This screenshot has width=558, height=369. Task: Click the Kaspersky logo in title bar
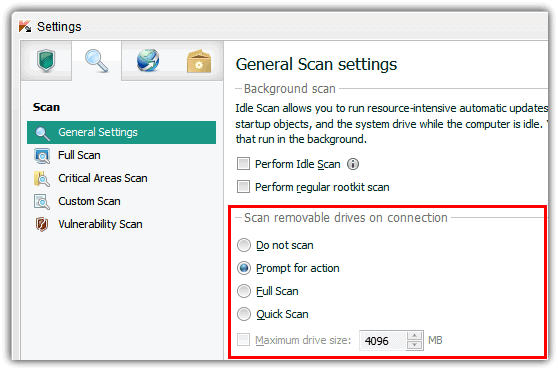(25, 27)
